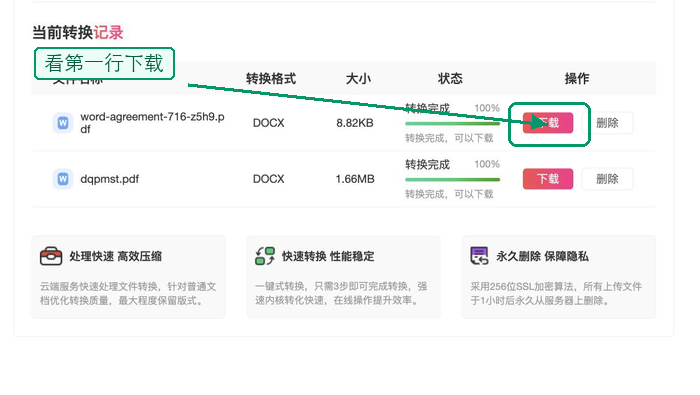700x395 pixels.
Task: Click the 转换格式 column header
Action: click(271, 79)
